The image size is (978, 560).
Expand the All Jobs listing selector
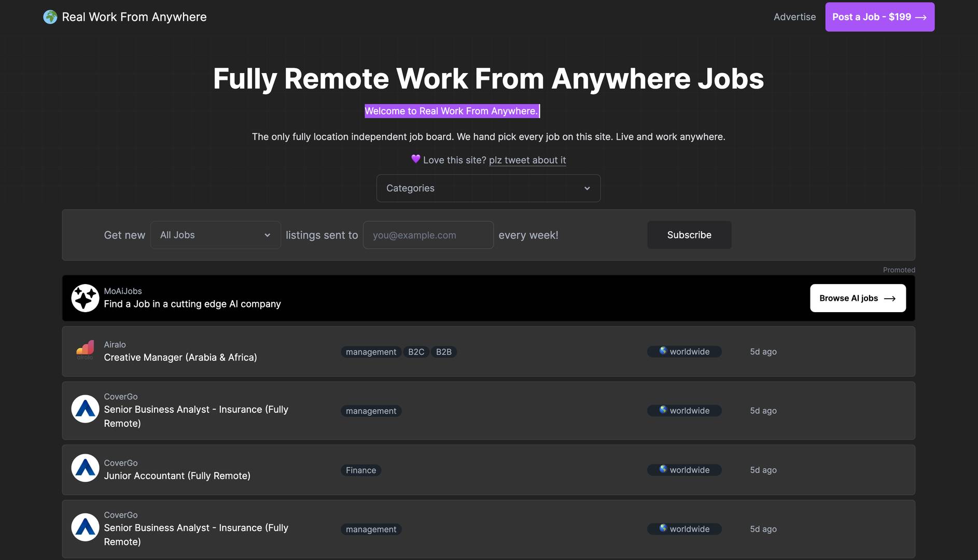pos(215,235)
